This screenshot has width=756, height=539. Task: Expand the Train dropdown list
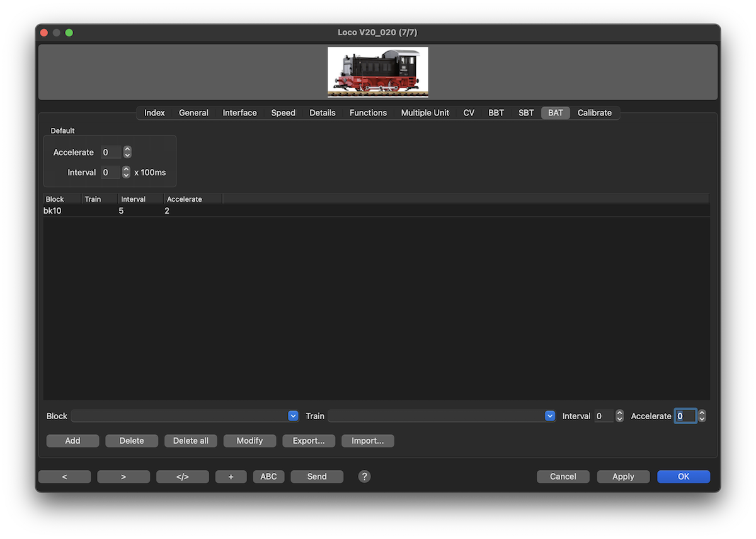pyautogui.click(x=550, y=416)
